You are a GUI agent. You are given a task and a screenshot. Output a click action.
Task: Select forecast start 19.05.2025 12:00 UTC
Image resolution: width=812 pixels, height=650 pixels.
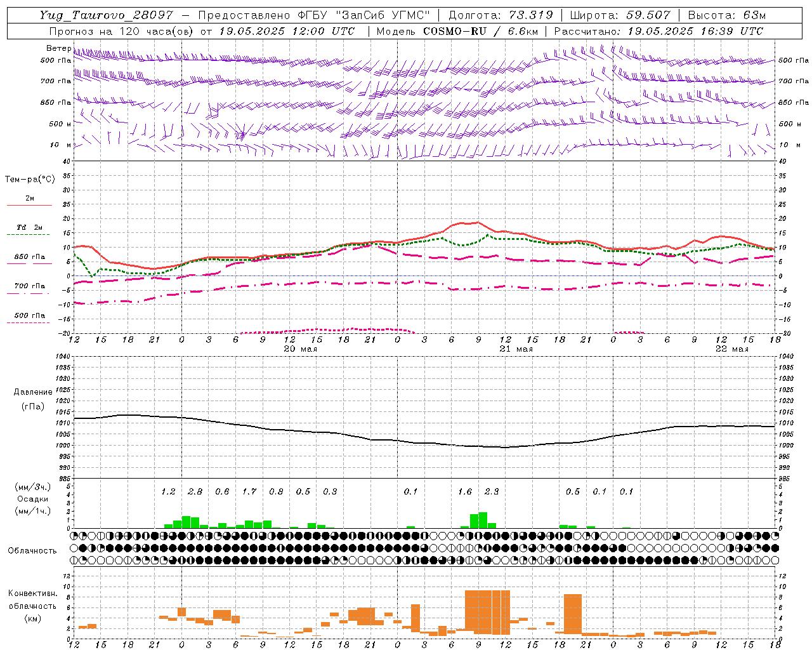[x=286, y=31]
